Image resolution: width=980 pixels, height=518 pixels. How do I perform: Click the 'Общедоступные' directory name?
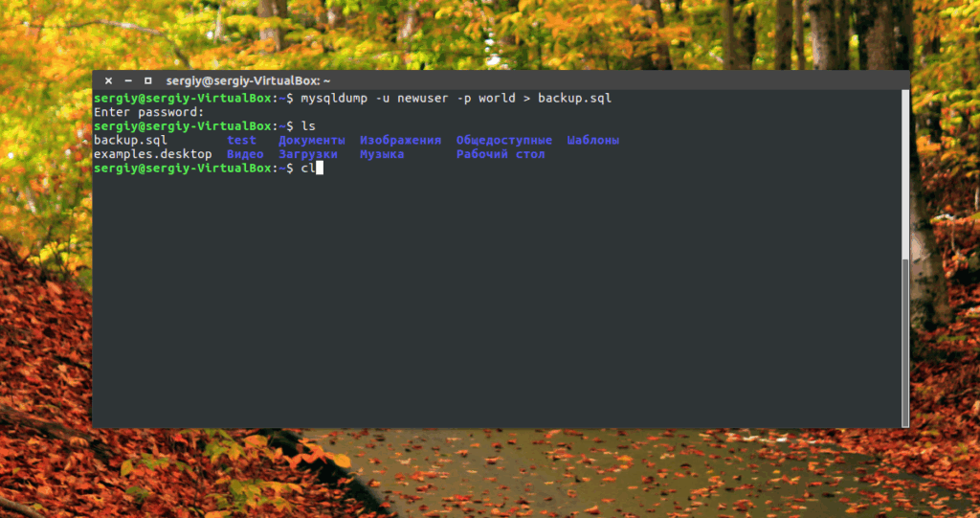(504, 140)
